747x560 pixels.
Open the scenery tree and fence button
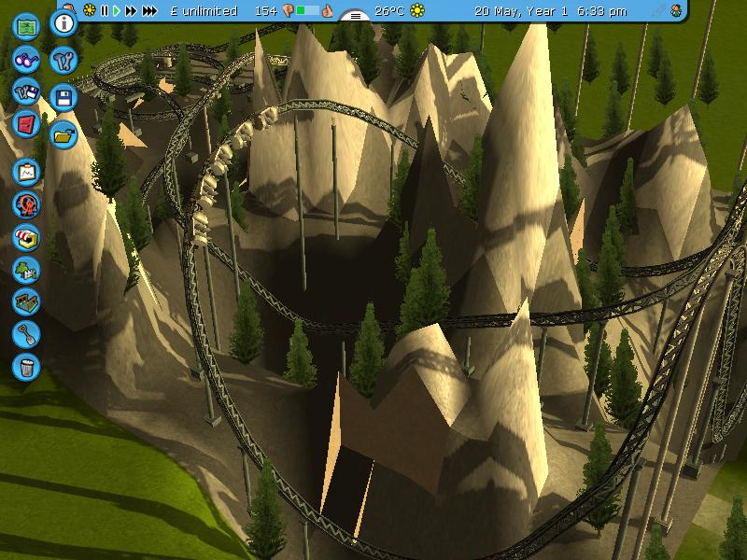tap(26, 270)
